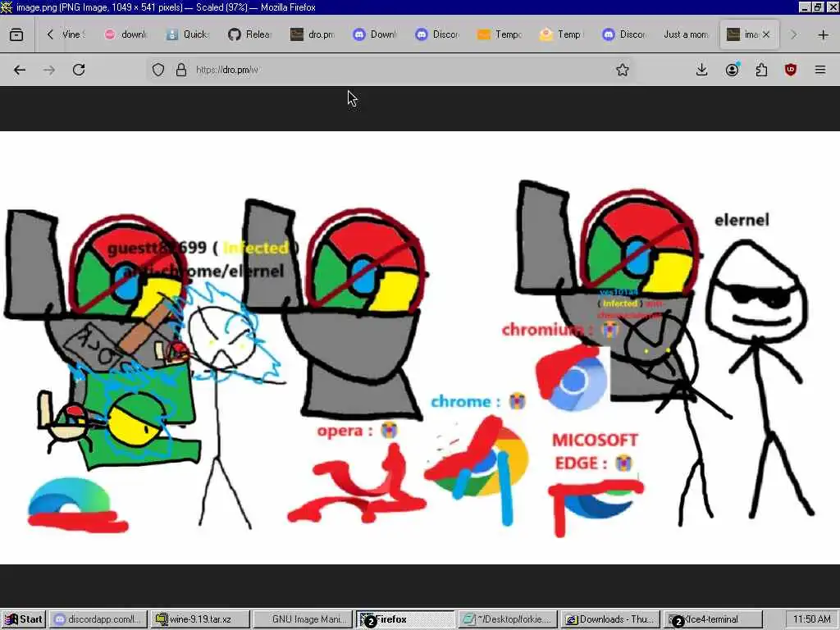Switch to the Just a mom tab
Image resolution: width=840 pixels, height=630 pixels.
(685, 34)
